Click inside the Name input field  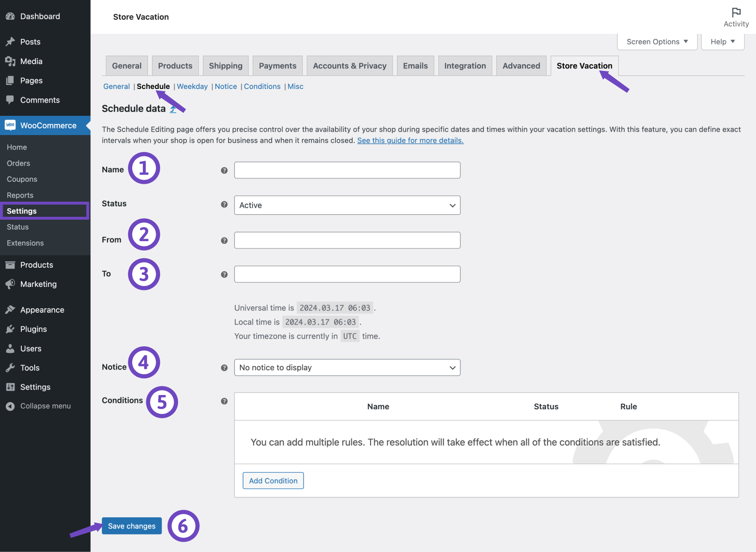[347, 170]
